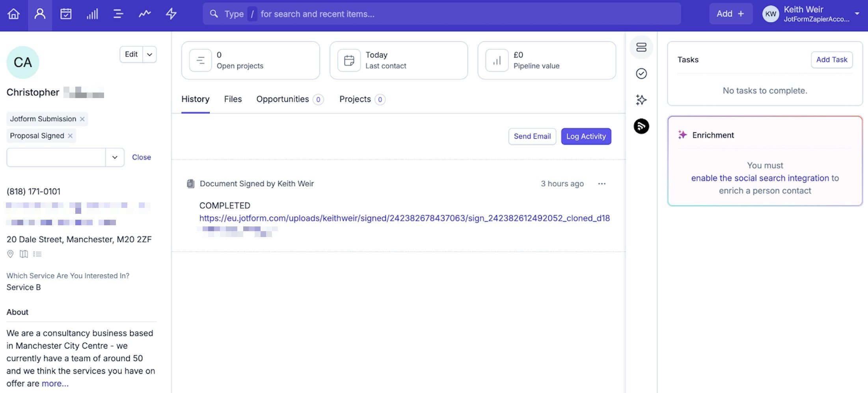
Task: Click phone number (818) 171-0101
Action: click(34, 191)
